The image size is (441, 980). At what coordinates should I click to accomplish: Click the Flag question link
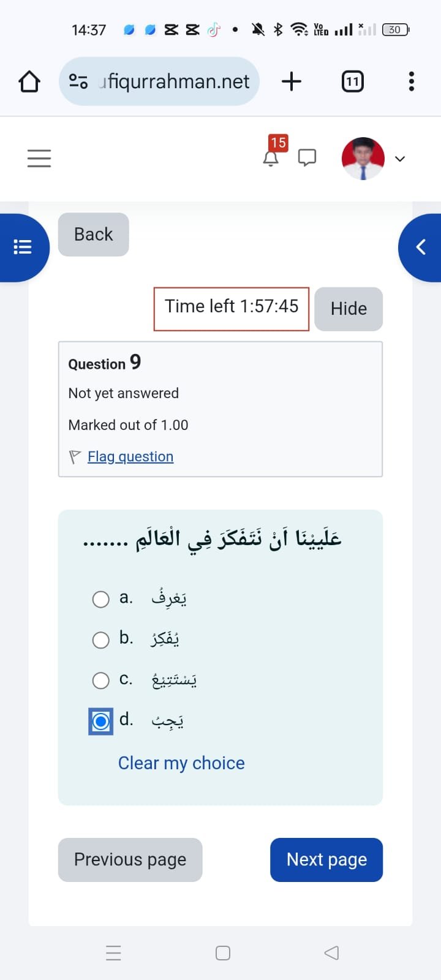coord(130,457)
